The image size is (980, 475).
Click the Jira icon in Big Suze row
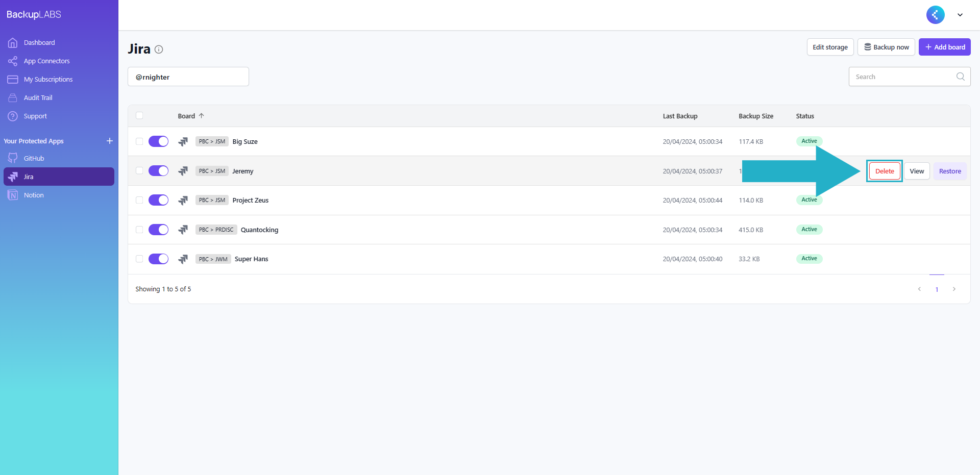click(x=183, y=142)
